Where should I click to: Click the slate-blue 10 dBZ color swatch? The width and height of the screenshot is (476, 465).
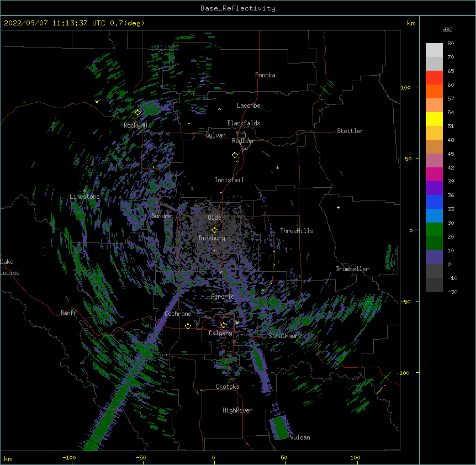click(434, 257)
